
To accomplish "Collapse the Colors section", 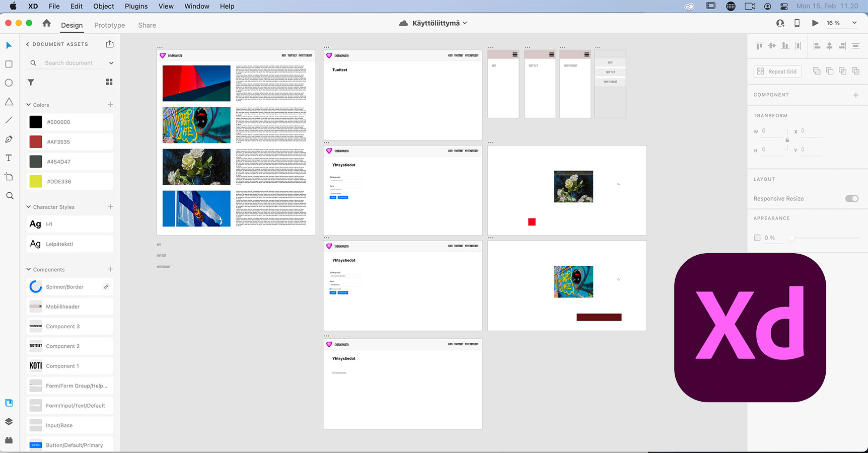I will [x=29, y=105].
